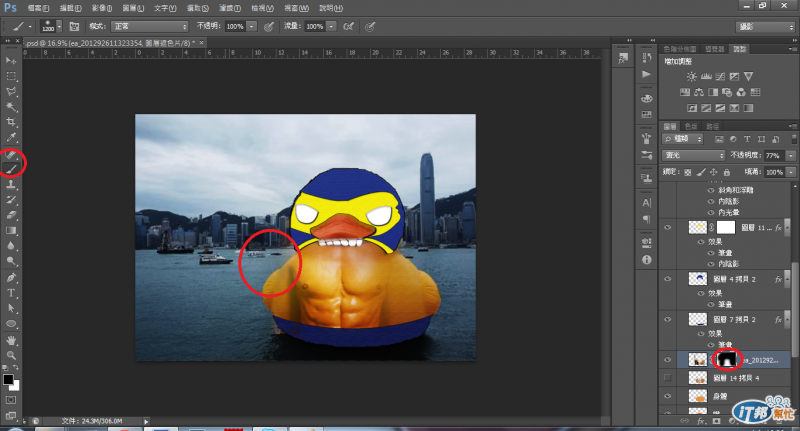Add a Photo Filter adjustment
The width and height of the screenshot is (800, 431).
pos(727,92)
